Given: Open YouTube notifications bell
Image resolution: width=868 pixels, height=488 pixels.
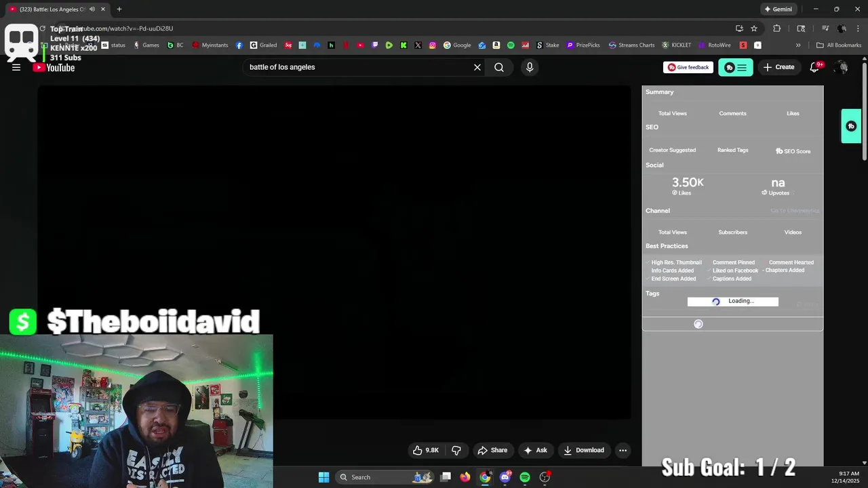Looking at the screenshot, I should 815,67.
